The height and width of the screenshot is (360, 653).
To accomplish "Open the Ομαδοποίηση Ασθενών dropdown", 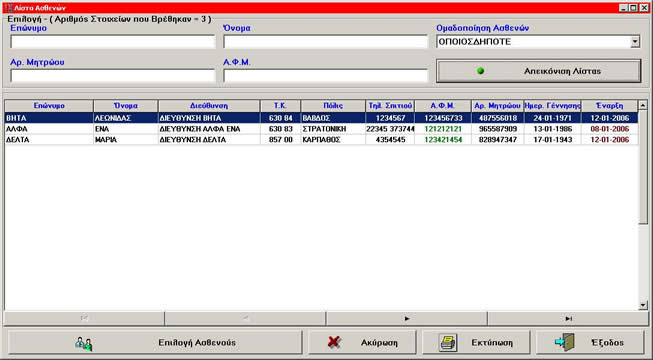I will (x=635, y=42).
